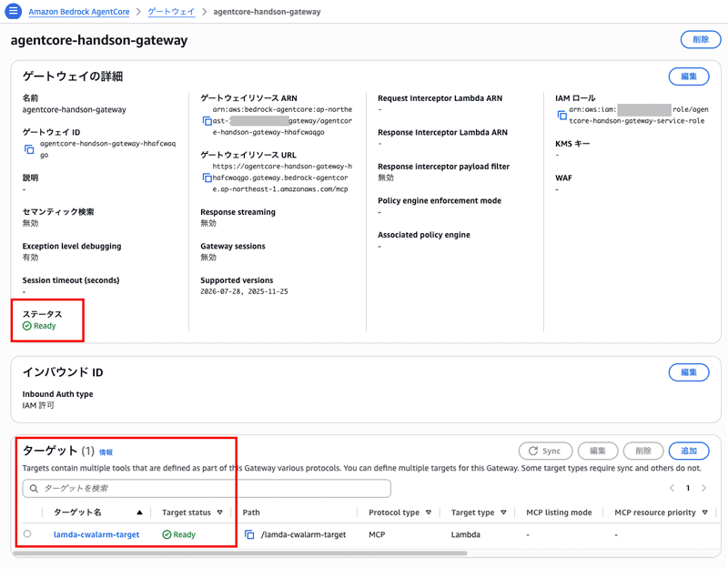Click the horizontal scrollbar under targets table

239,554
